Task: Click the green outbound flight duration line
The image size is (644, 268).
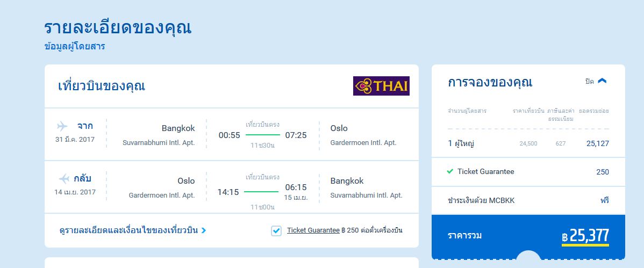Action: tap(263, 135)
